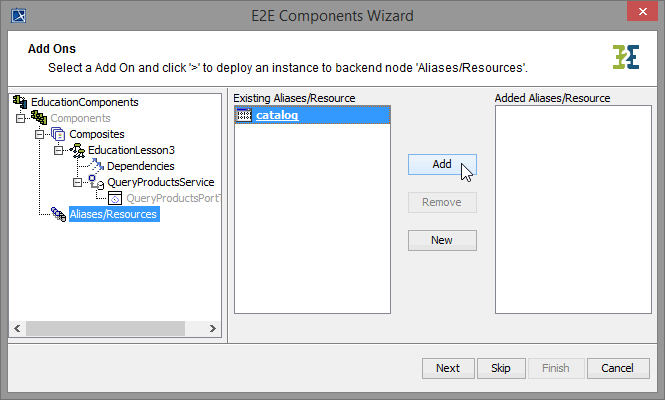Collapse the EducationLesson3 tree node

[x=58, y=150]
